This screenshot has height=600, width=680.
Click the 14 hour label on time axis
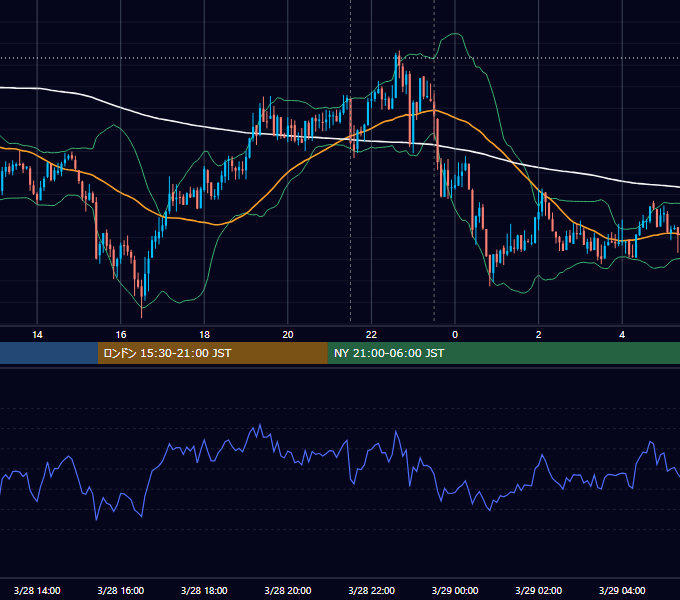(x=37, y=335)
